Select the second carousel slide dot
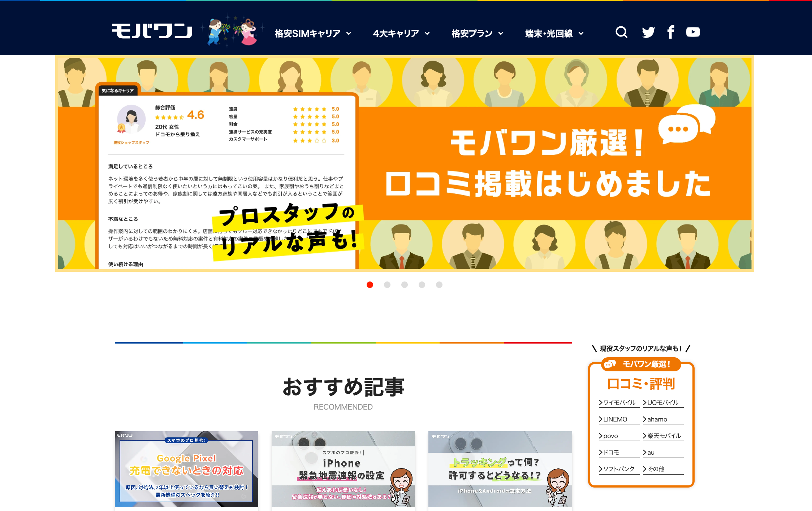The height and width of the screenshot is (511, 812). coord(387,285)
